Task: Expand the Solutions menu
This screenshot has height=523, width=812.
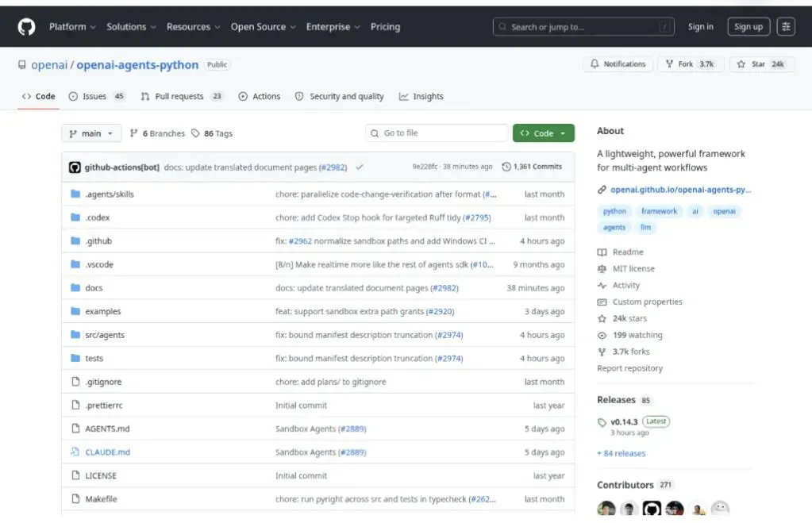Action: coord(131,27)
